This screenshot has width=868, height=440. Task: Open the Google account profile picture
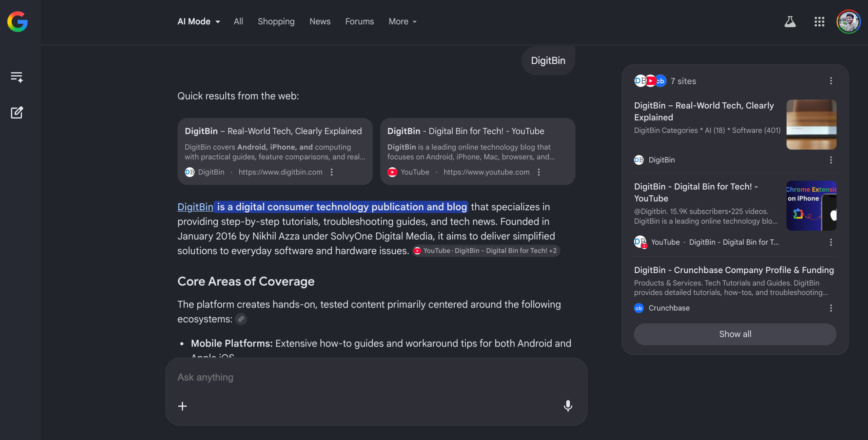848,22
